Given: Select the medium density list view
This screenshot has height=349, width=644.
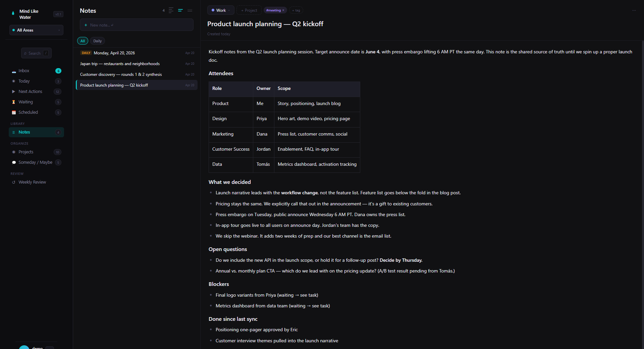Looking at the screenshot, I should 180,10.
